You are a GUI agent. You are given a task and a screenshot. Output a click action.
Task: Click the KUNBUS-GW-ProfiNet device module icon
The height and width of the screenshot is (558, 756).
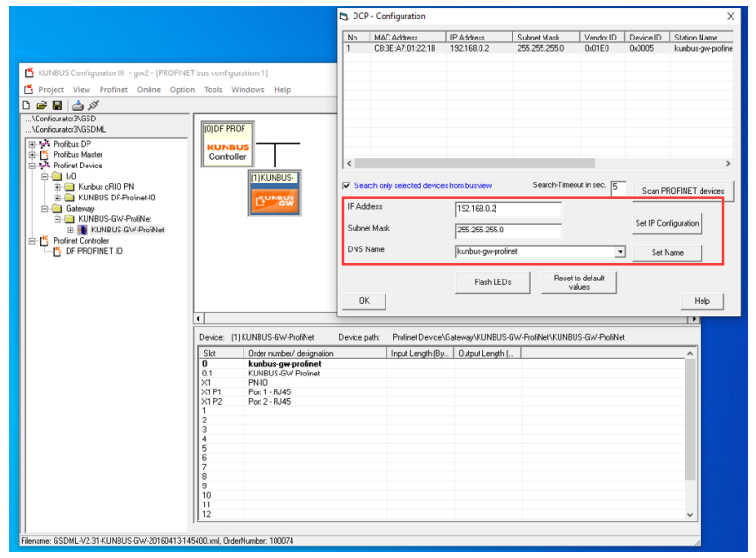83,230
